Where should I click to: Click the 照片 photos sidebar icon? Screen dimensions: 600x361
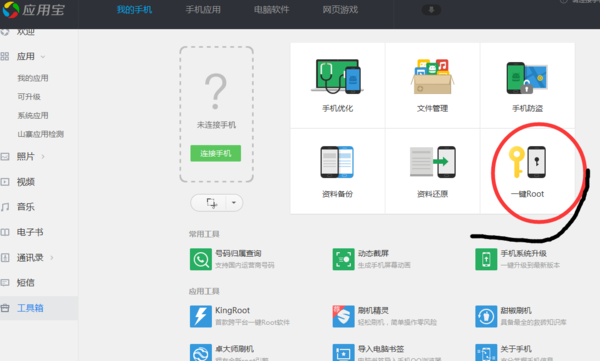pos(5,157)
